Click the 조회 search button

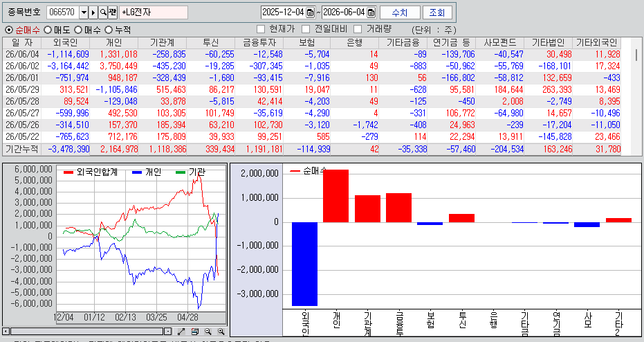437,12
